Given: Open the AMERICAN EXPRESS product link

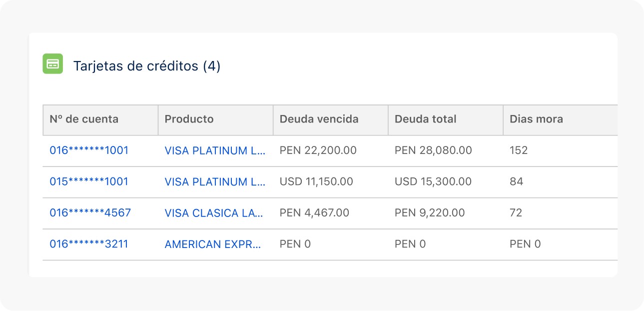Looking at the screenshot, I should [213, 244].
